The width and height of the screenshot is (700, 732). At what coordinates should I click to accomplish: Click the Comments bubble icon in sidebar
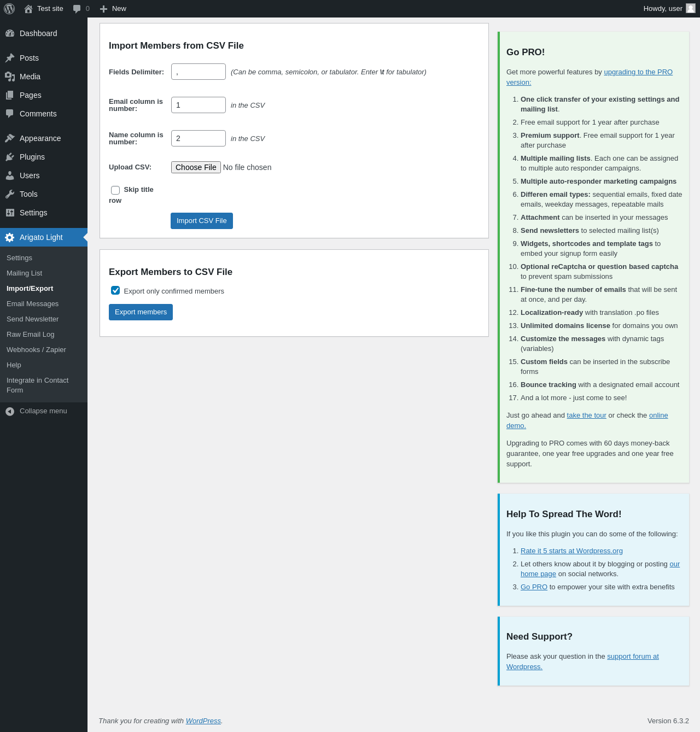click(10, 114)
